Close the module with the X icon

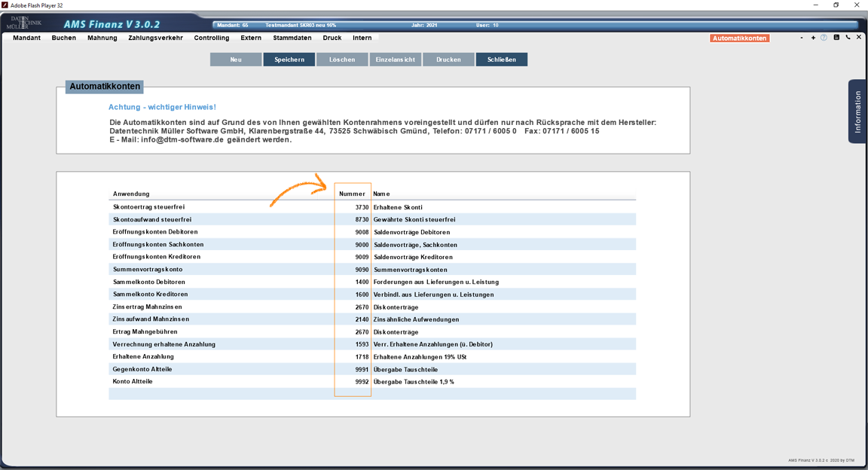point(859,38)
